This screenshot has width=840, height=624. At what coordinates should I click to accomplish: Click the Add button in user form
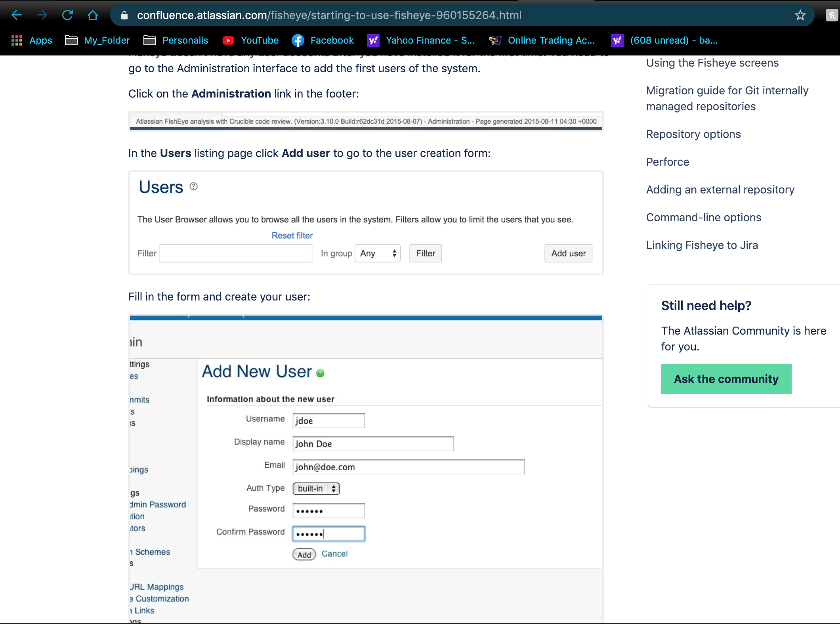point(304,555)
